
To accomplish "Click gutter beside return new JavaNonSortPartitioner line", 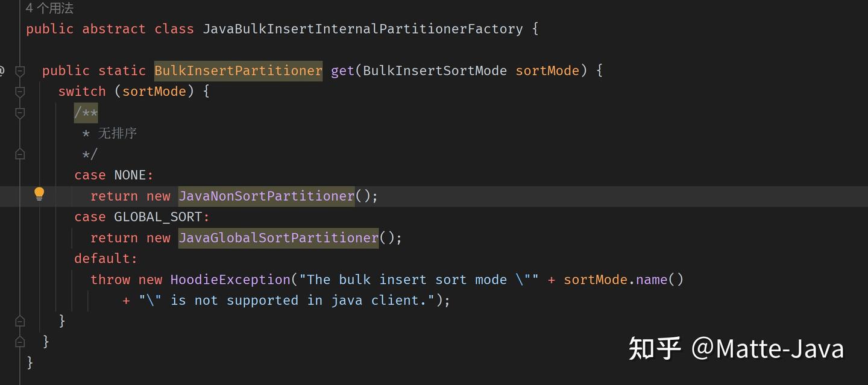I will 40,194.
